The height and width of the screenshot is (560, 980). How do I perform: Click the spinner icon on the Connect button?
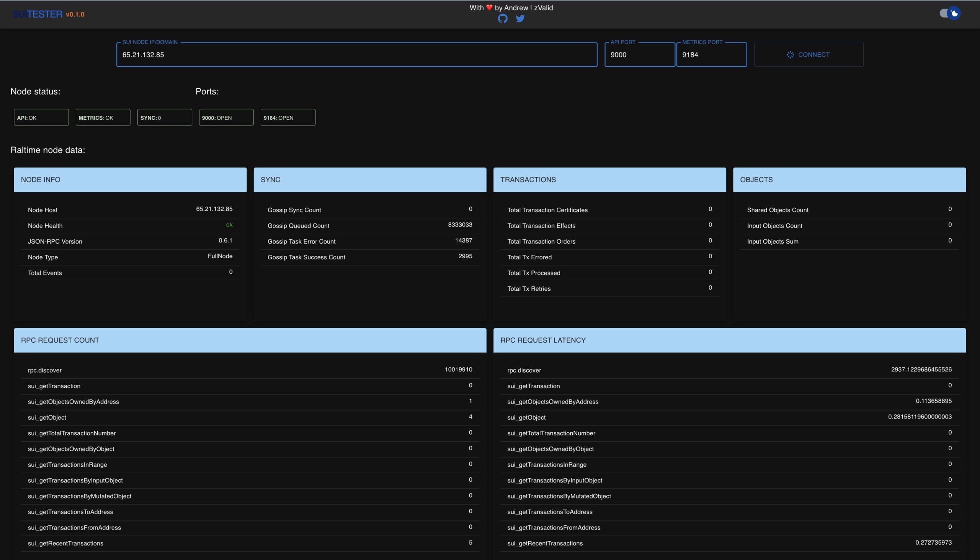click(790, 55)
